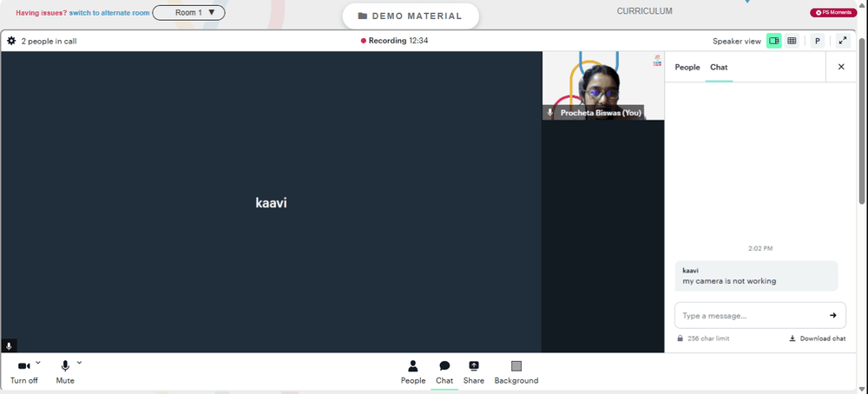The width and height of the screenshot is (868, 394).
Task: Turn off the camera
Action: pyautogui.click(x=23, y=372)
